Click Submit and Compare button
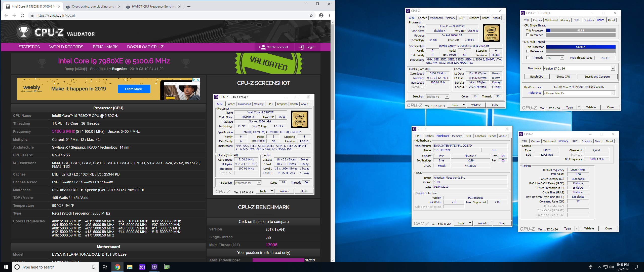644x272 pixels. (597, 77)
